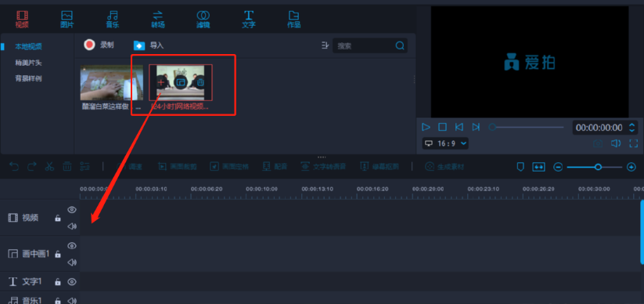Click the cut scissors icon in toolbar
The height and width of the screenshot is (304, 644).
50,167
